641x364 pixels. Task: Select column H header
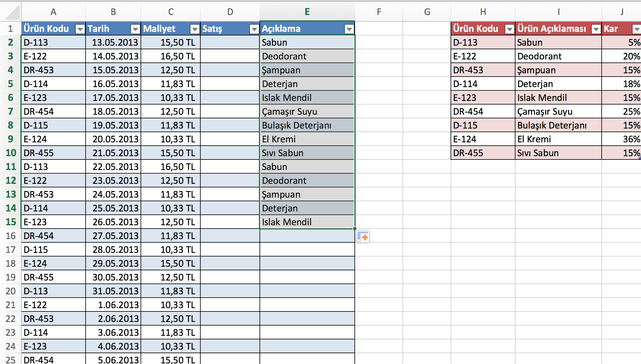point(483,12)
